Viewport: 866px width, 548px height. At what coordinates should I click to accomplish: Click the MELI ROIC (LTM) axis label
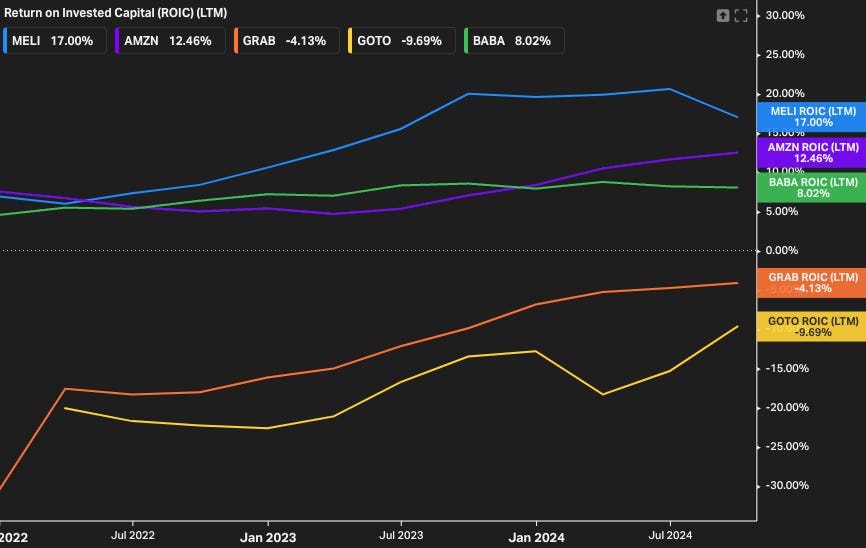point(811,117)
